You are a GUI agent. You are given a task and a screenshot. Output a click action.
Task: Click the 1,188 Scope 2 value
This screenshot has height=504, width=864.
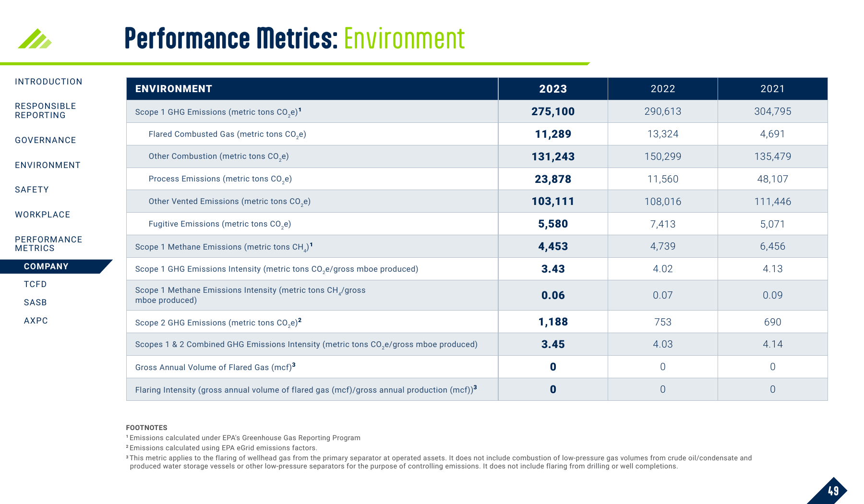click(553, 322)
